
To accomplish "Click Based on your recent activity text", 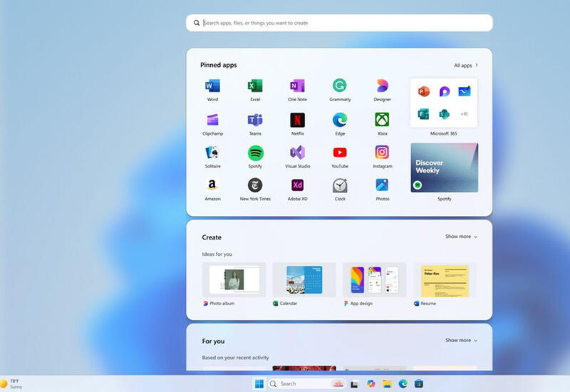I will pos(236,358).
